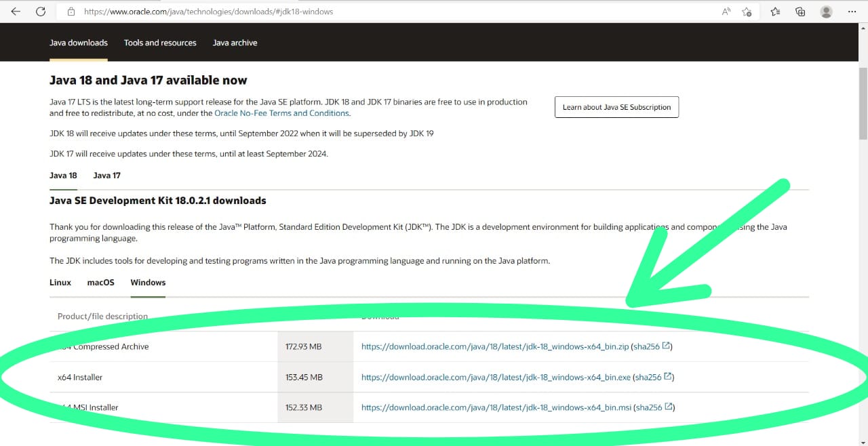Open the Java archive nav tab
This screenshot has width=868, height=446.
point(235,43)
